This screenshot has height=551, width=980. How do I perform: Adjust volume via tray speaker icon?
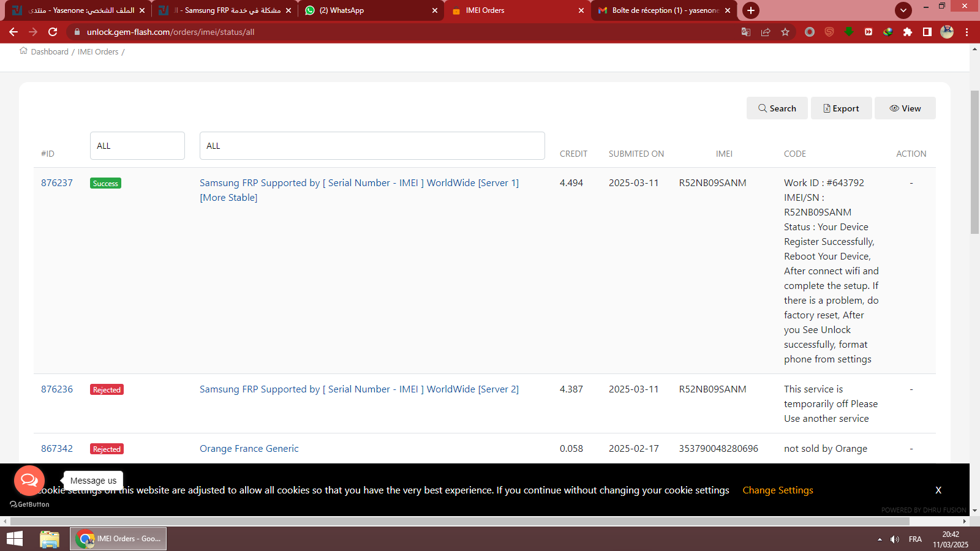coord(895,539)
